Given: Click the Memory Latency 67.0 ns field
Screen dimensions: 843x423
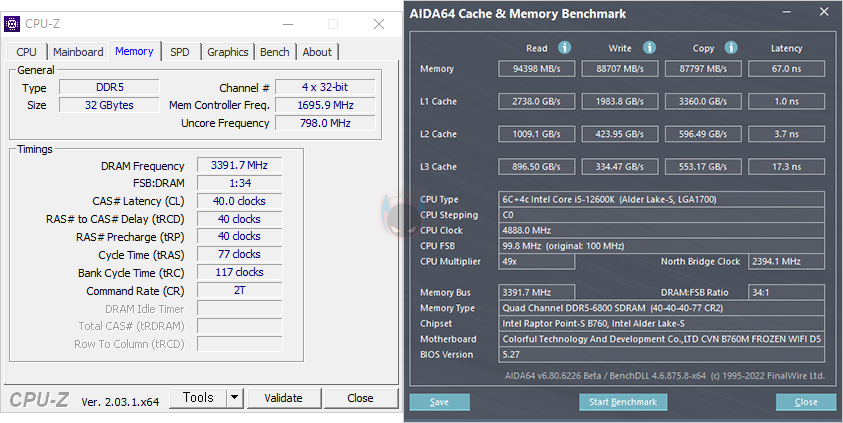Looking at the screenshot, I should (x=787, y=69).
